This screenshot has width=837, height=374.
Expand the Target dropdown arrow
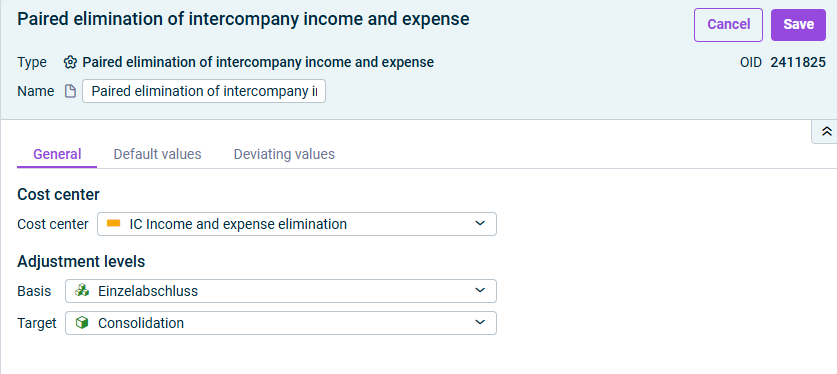480,323
